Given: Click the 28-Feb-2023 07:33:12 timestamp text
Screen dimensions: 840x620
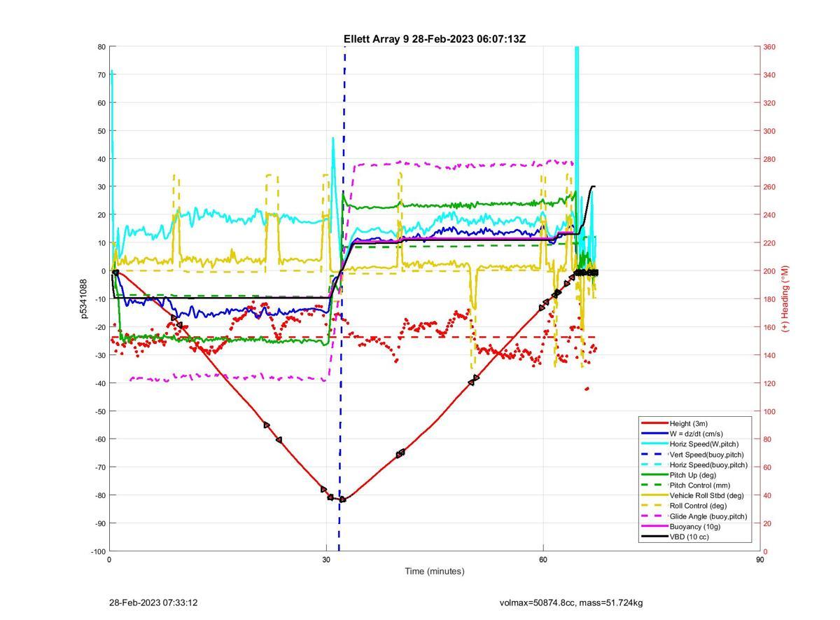Looking at the screenshot, I should [153, 602].
